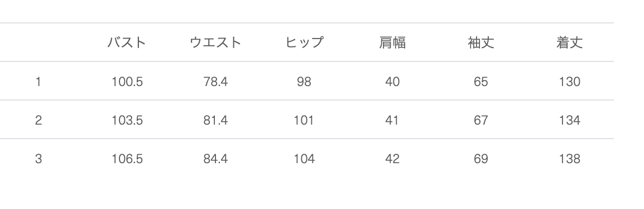Click bust value 106.5

coord(127,159)
